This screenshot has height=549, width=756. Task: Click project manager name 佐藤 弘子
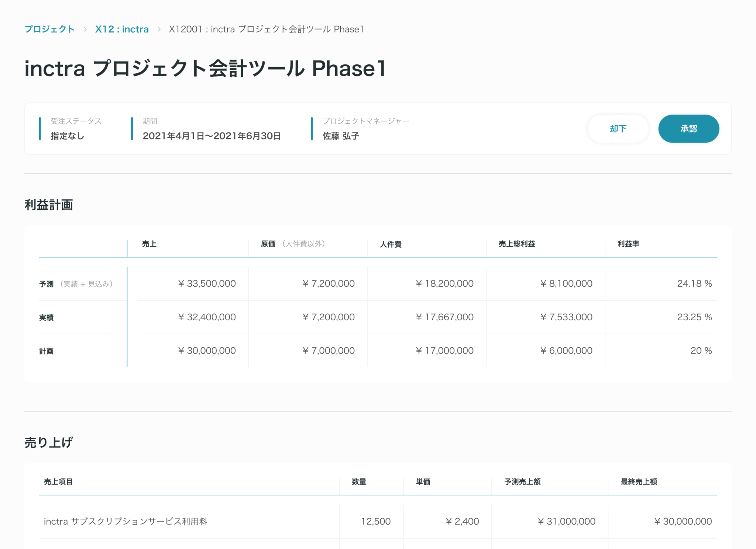pos(341,136)
